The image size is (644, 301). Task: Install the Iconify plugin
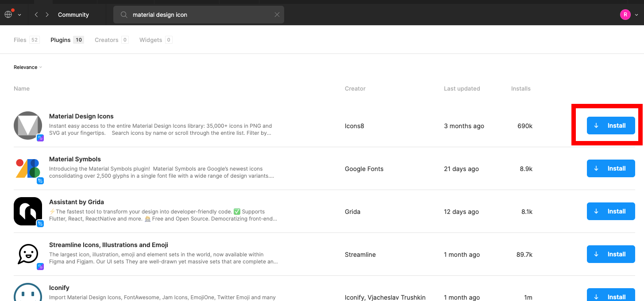click(611, 295)
